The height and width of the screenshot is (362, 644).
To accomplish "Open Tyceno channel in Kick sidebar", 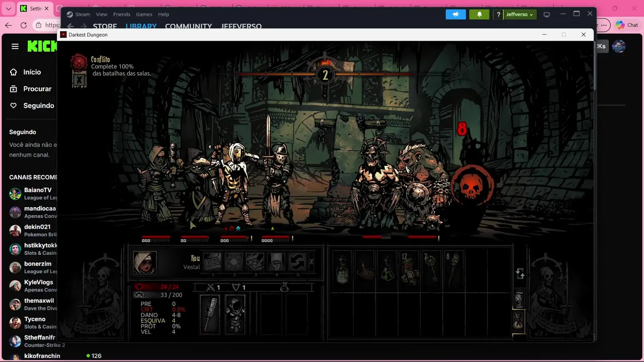I will (33, 323).
